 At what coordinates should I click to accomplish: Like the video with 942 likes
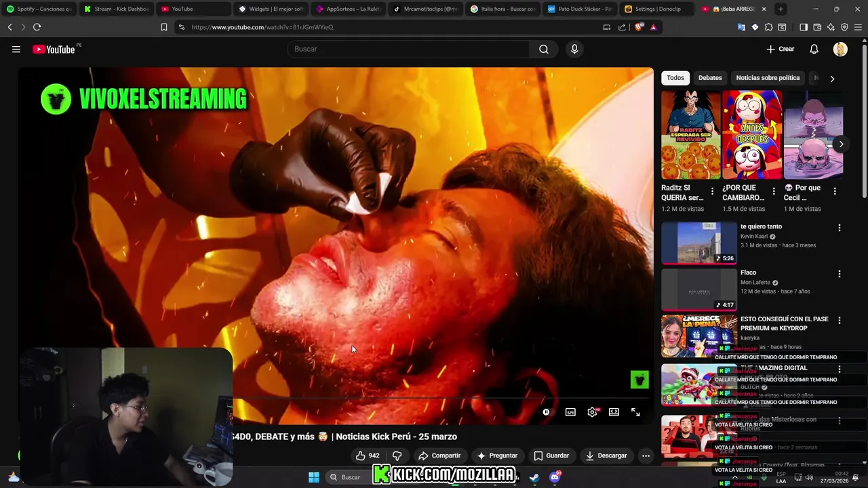(x=368, y=455)
